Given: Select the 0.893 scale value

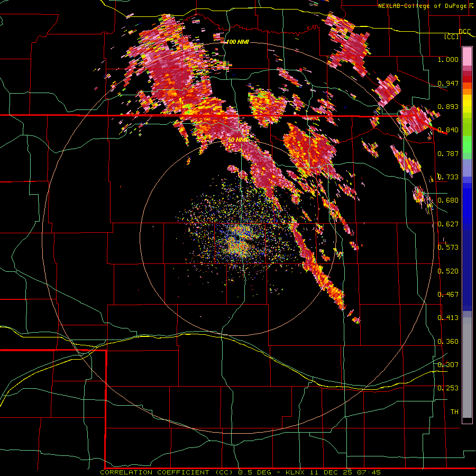Looking at the screenshot, I should 448,106.
